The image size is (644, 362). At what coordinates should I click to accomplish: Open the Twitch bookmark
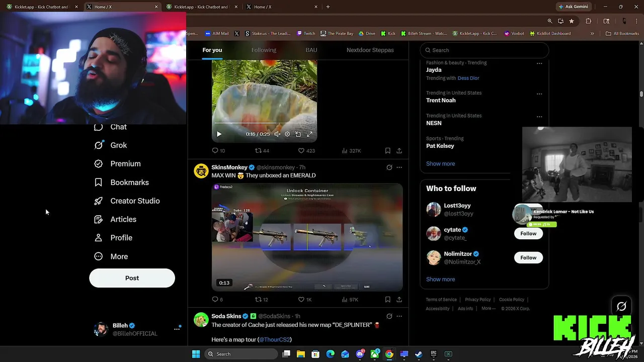[x=306, y=34]
